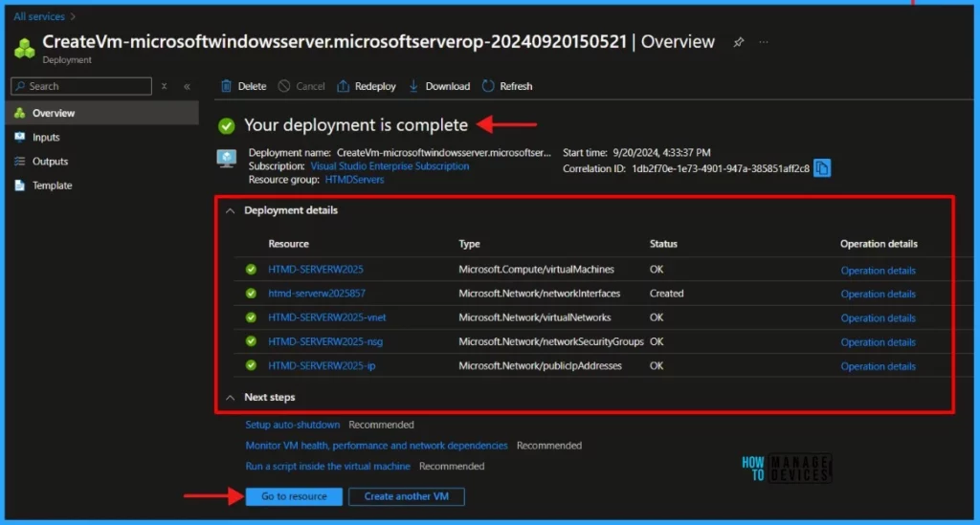980x525 pixels.
Task: Click the green check next to HTMD-SERVERW2025-vnet
Action: pyautogui.click(x=252, y=317)
